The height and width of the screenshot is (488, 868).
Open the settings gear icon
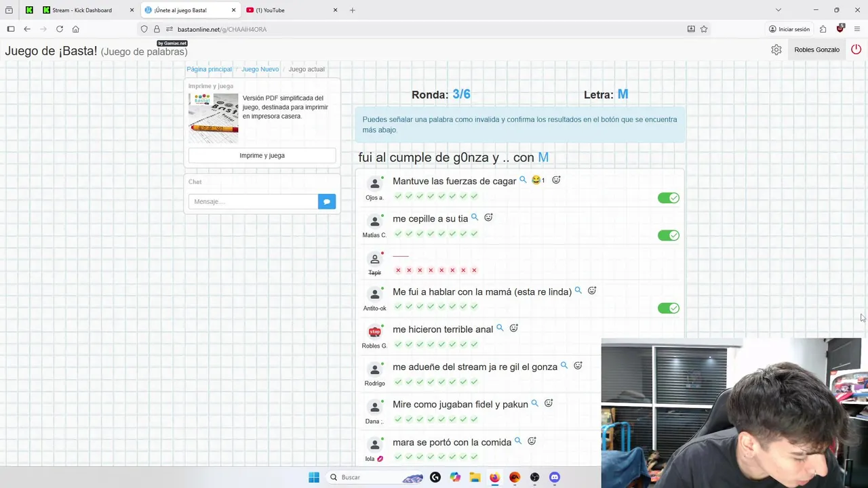coord(776,49)
